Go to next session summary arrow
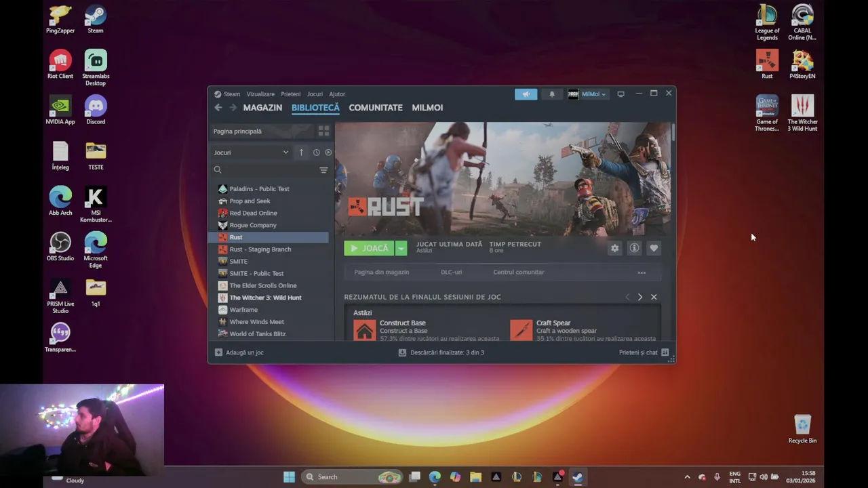 click(640, 297)
